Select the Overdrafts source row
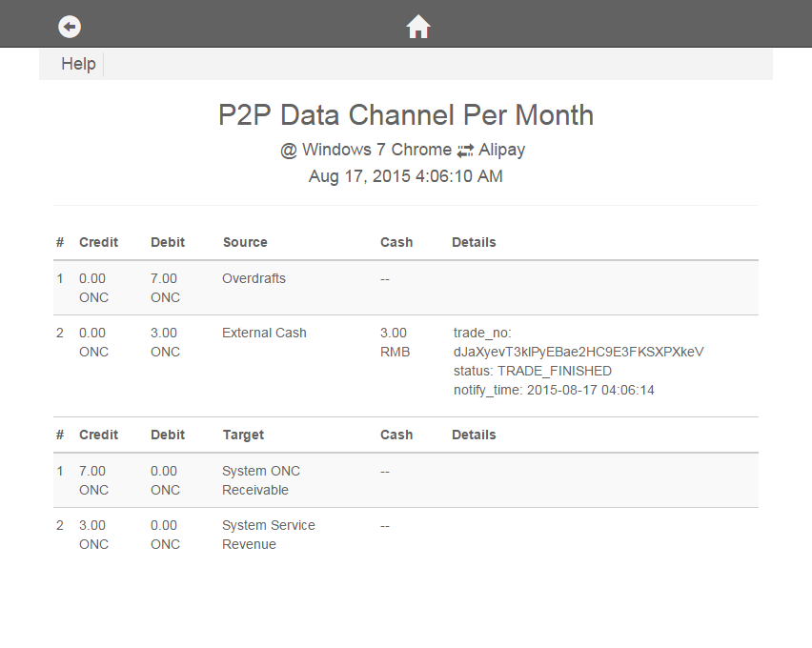Screen dimensions: 812x648 (x=254, y=278)
